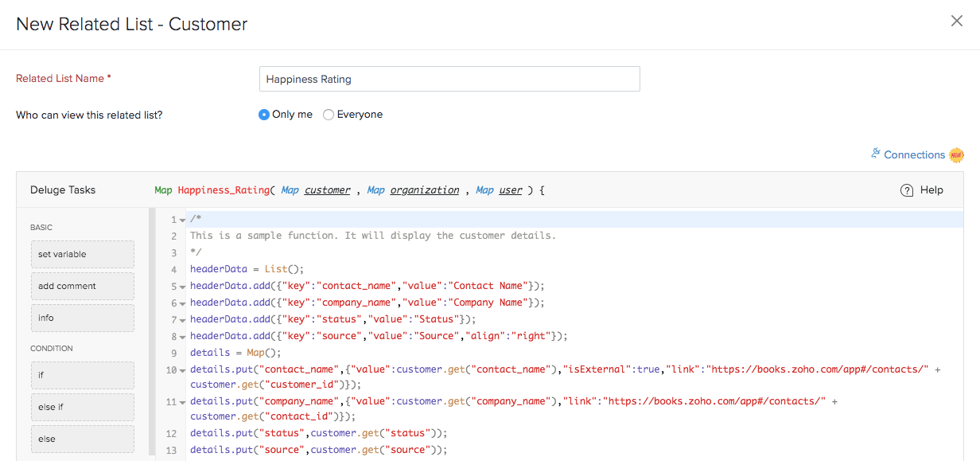Click the Related List Name input field
This screenshot has height=461, width=980.
coord(449,79)
